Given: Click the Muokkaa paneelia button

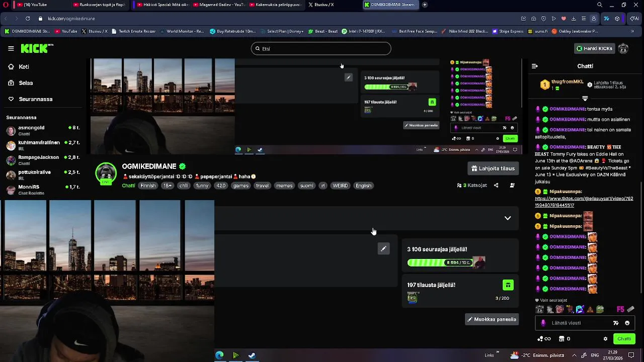Looking at the screenshot, I should 492,319.
